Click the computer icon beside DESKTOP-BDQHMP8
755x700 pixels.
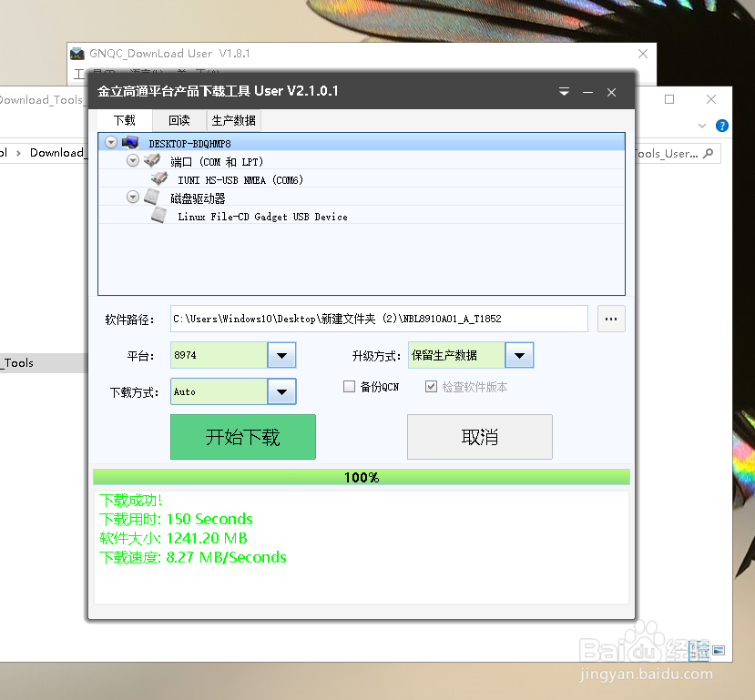pos(130,142)
